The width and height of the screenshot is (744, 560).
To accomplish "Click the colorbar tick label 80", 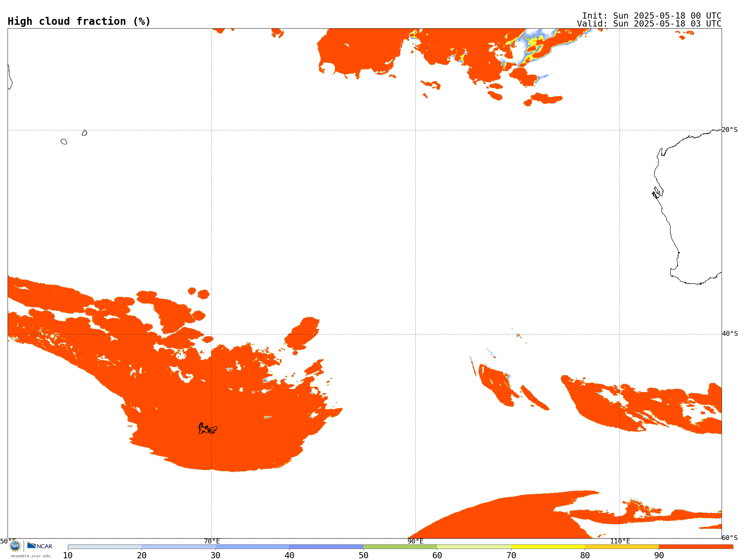I will (x=585, y=556).
